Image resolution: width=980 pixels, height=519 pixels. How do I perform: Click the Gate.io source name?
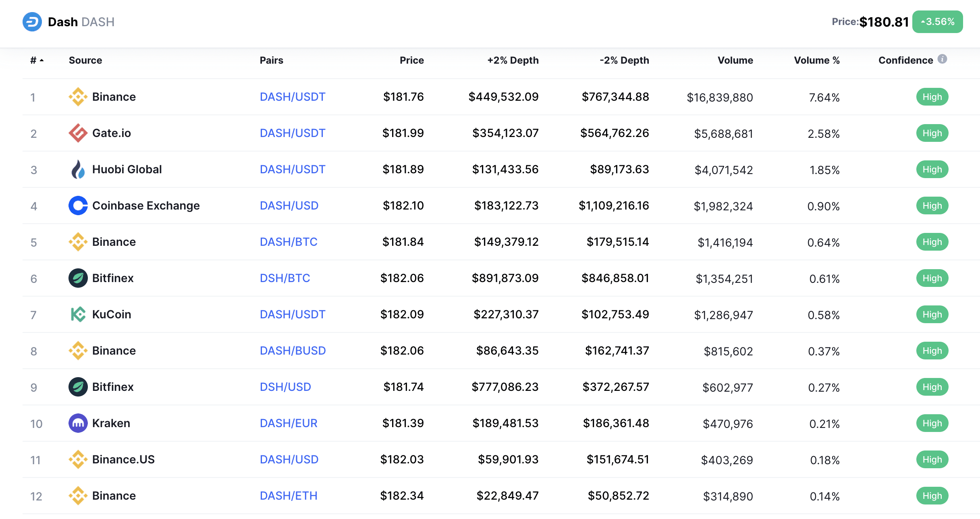tap(112, 133)
